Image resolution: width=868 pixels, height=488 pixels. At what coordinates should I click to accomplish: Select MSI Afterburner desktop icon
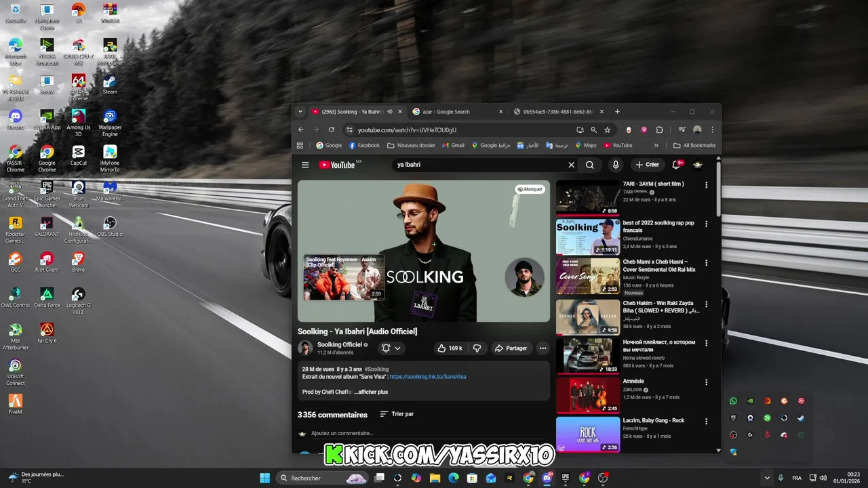pyautogui.click(x=15, y=337)
